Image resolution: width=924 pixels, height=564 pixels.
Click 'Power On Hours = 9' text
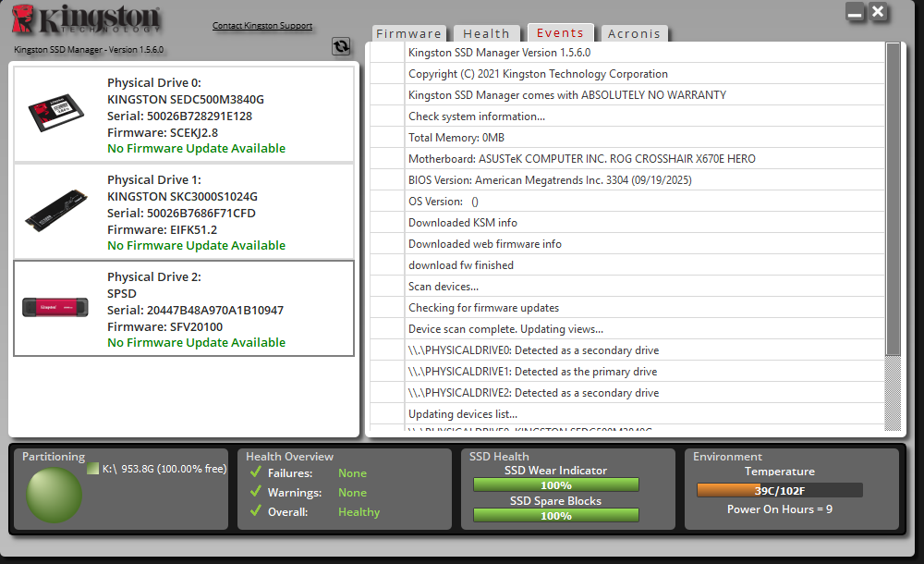(x=780, y=509)
